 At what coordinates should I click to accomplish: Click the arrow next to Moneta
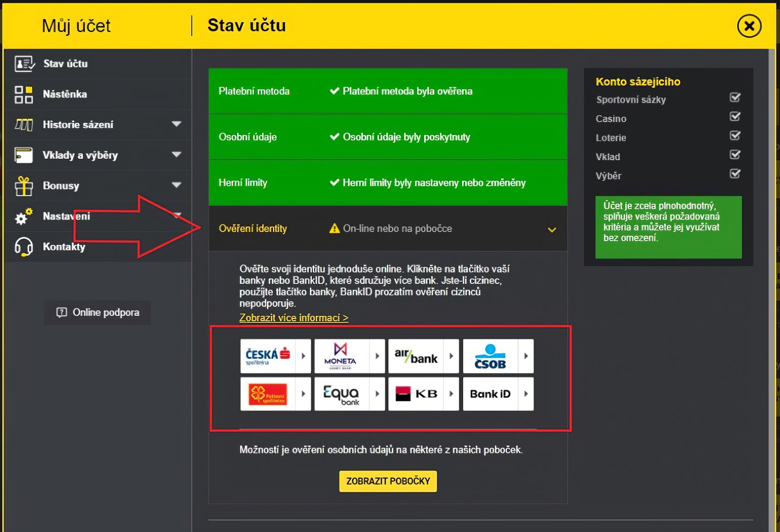378,356
